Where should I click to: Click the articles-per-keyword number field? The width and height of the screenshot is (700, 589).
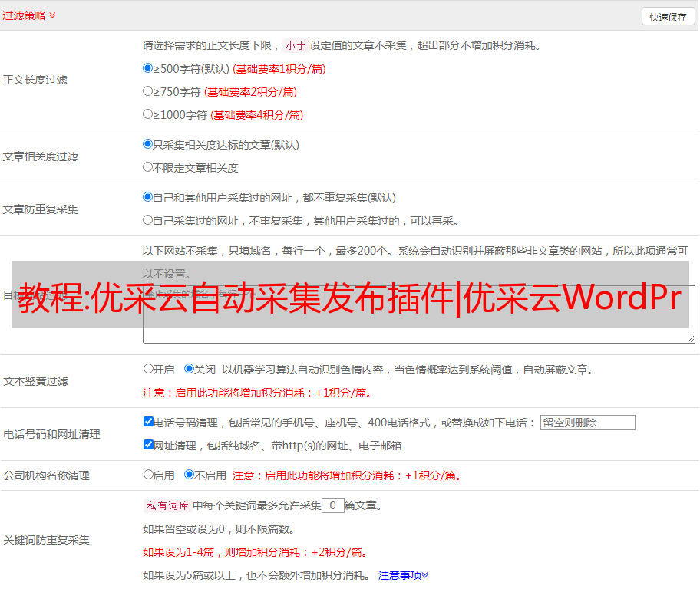click(x=332, y=505)
